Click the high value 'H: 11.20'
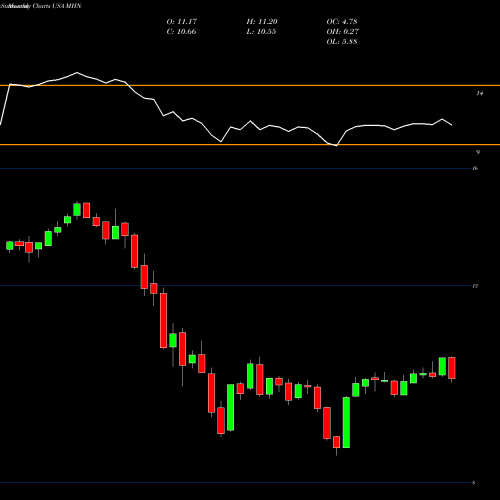The image size is (500, 500). (x=262, y=22)
